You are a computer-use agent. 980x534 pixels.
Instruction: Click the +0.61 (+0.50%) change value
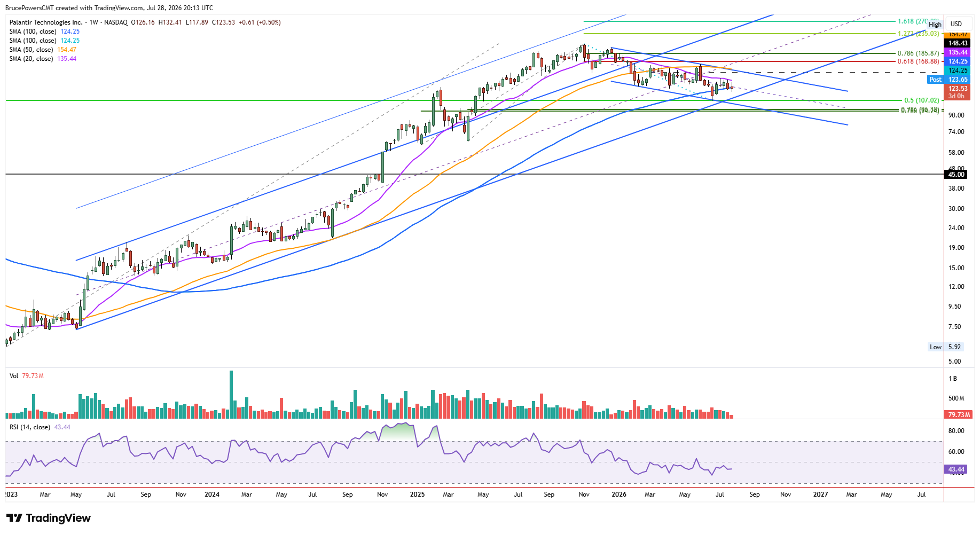pyautogui.click(x=260, y=22)
